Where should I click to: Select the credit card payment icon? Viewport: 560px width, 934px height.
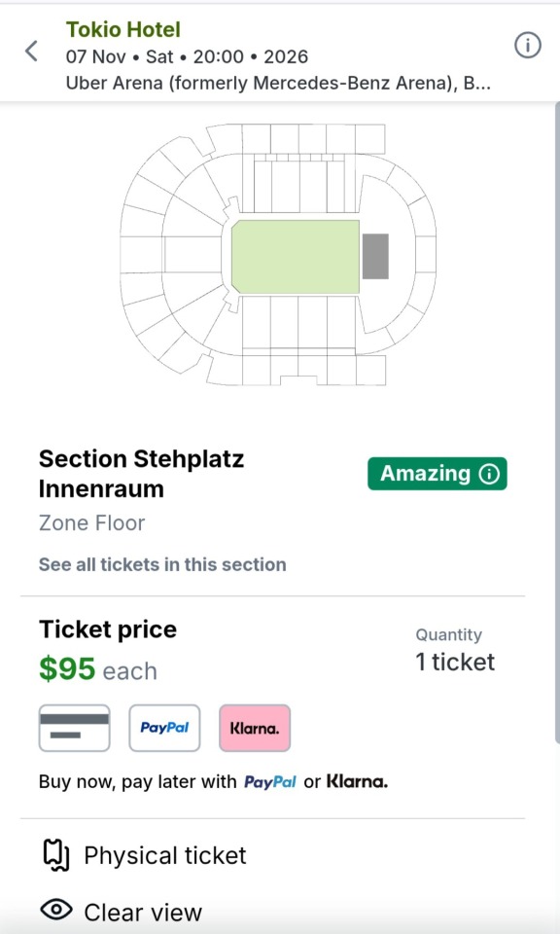pos(75,728)
